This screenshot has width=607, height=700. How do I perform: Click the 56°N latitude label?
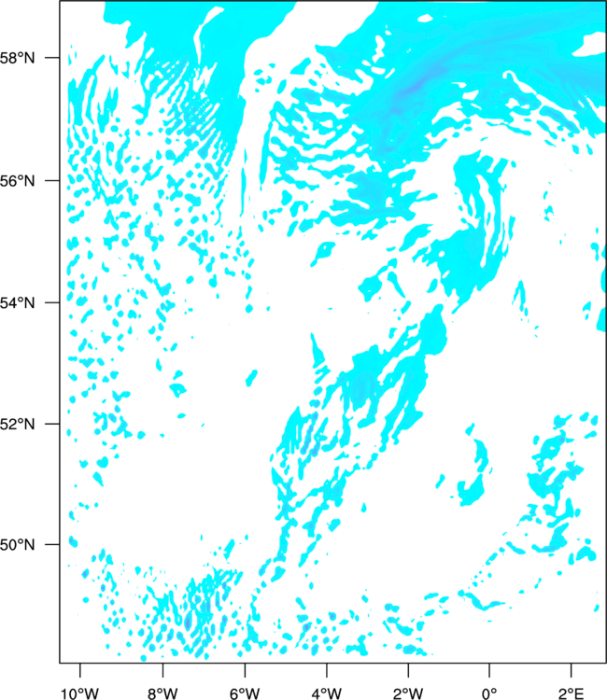[x=17, y=181]
